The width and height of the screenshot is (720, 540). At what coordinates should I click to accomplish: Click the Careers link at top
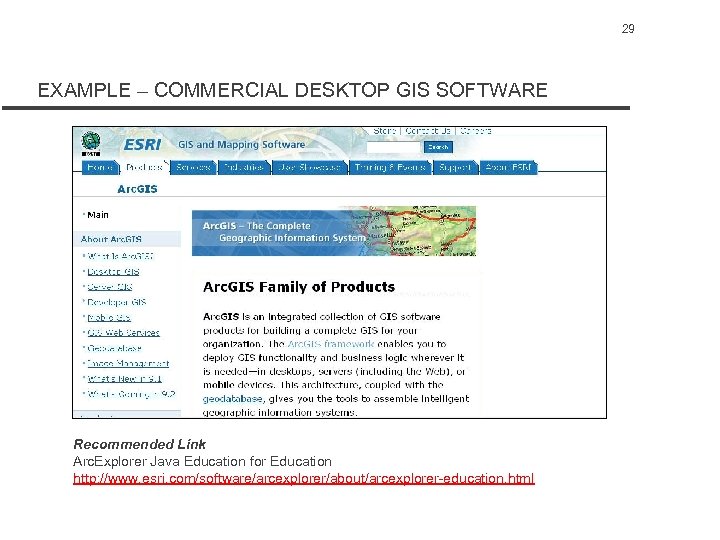pos(476,131)
